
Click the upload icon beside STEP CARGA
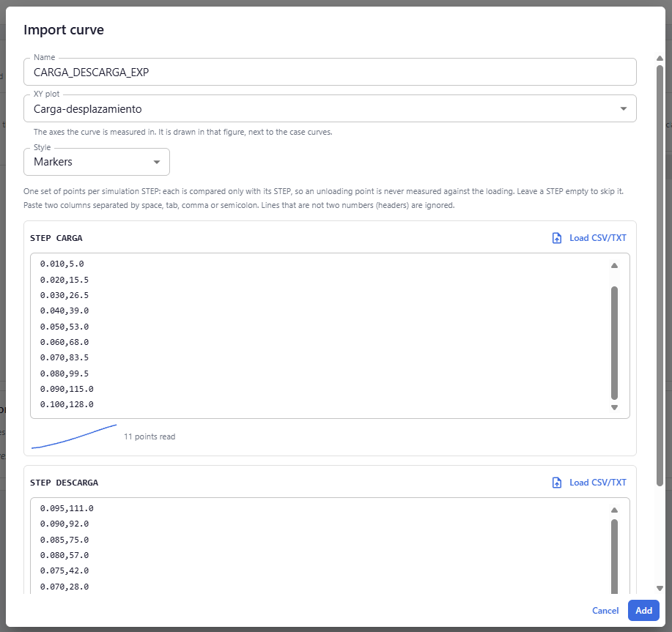tap(557, 238)
